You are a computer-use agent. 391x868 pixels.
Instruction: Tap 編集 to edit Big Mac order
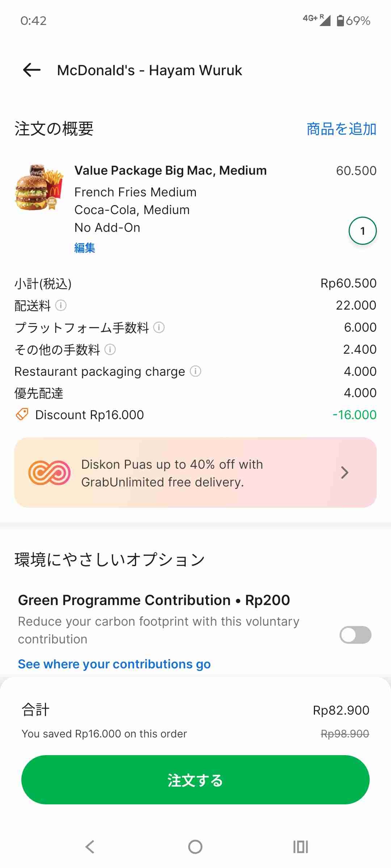click(x=85, y=248)
